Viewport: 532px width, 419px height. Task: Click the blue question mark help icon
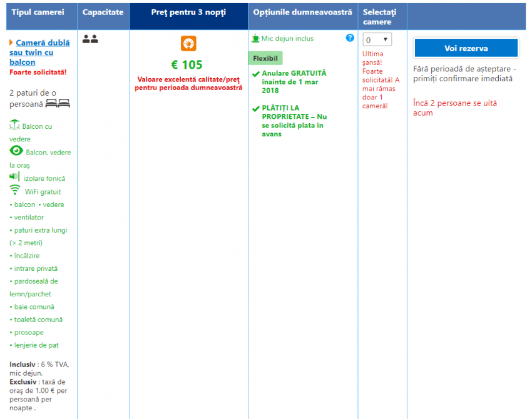point(350,38)
